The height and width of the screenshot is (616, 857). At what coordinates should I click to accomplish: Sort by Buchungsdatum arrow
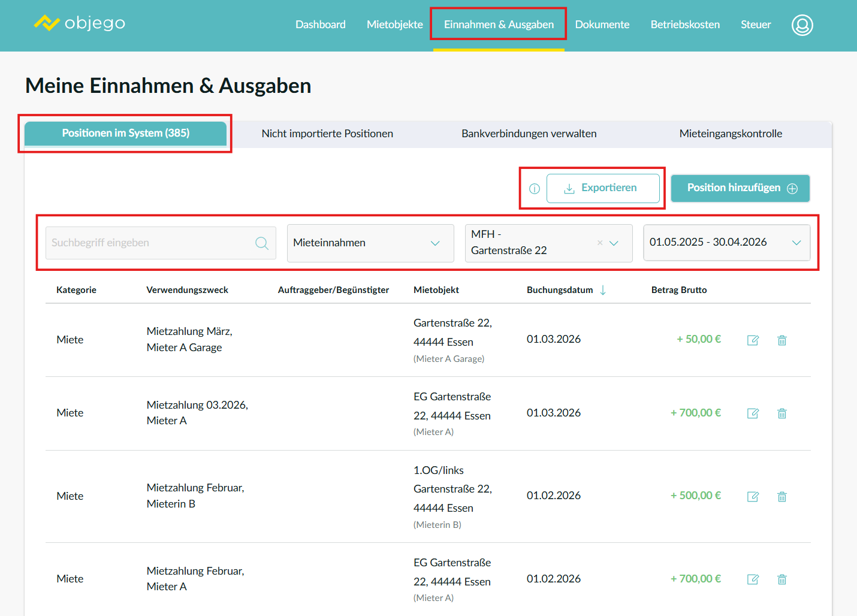pyautogui.click(x=603, y=290)
